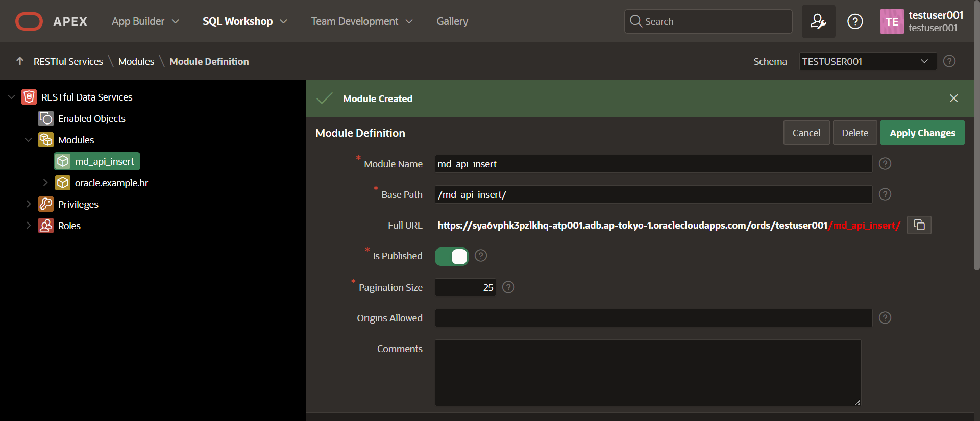Open the Schema TESTUSER001 dropdown
This screenshot has width=980, height=421.
tap(868, 61)
